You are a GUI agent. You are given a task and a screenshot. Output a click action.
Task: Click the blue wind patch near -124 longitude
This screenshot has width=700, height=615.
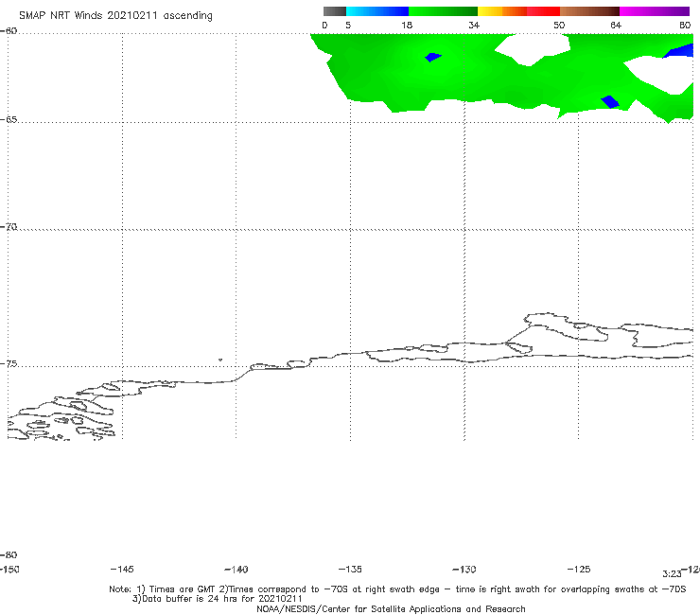coord(610,102)
